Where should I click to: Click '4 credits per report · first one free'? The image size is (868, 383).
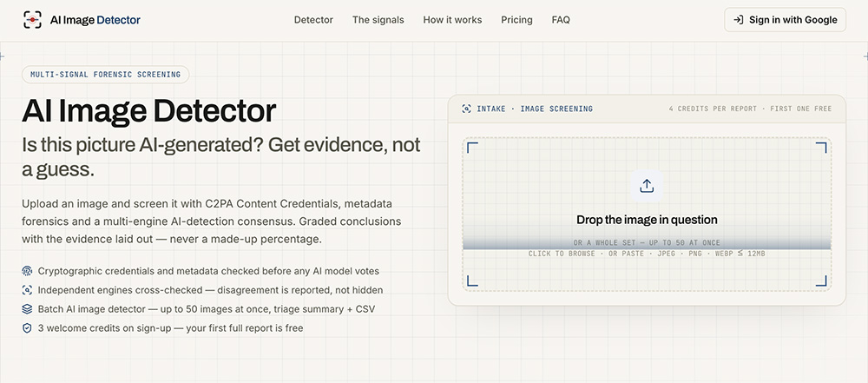coord(750,109)
